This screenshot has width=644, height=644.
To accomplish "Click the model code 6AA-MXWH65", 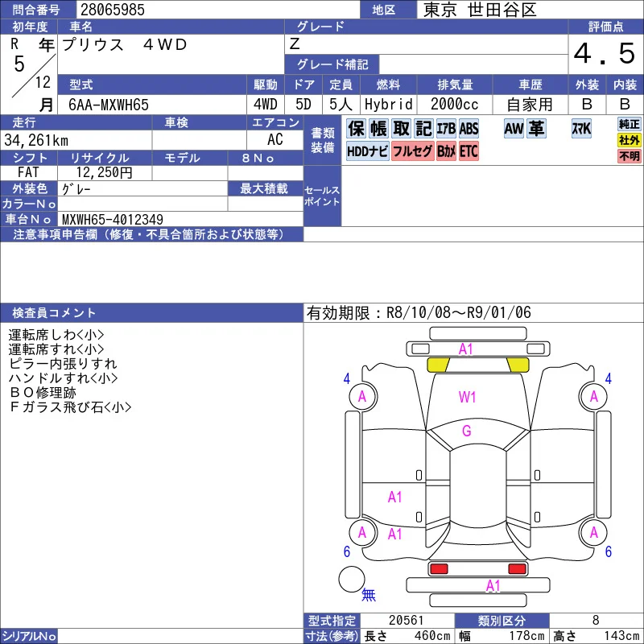I will coord(109,105).
